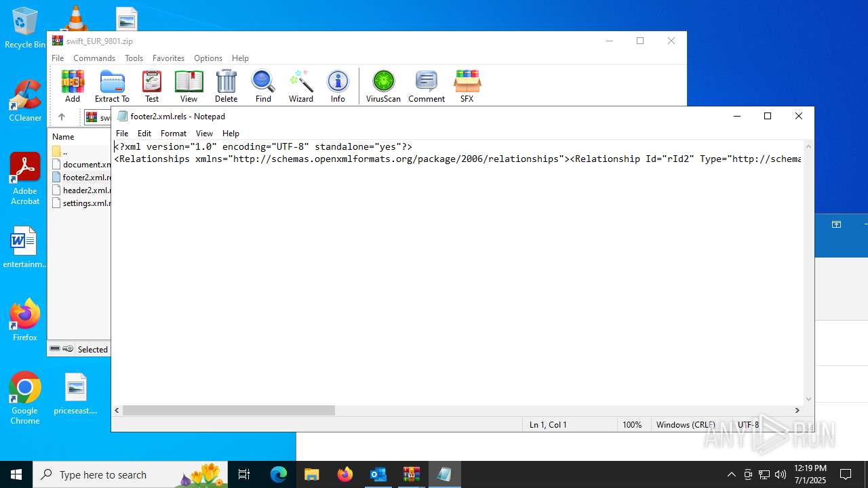Viewport: 868px width, 488px height.
Task: Open WinRAR Help menu
Action: [240, 58]
